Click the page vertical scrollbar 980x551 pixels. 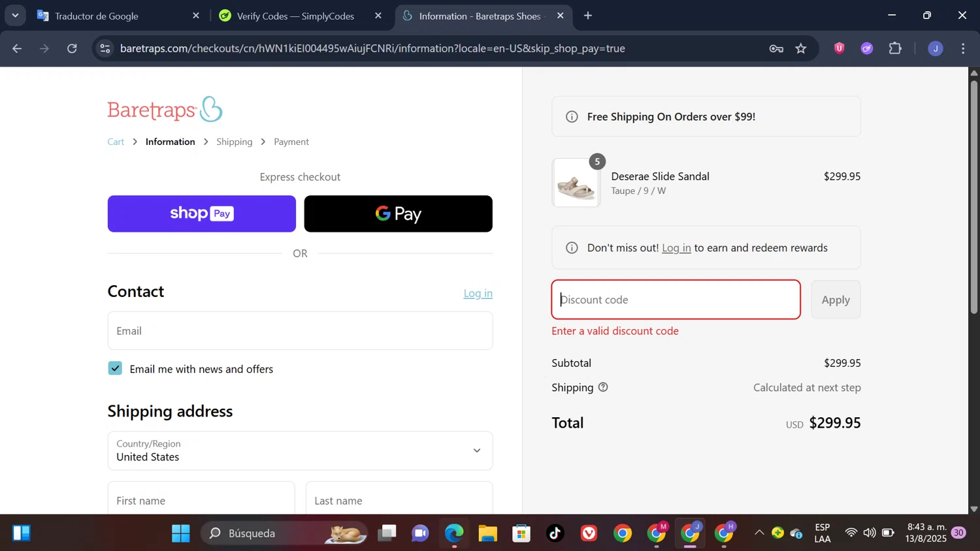(973, 196)
